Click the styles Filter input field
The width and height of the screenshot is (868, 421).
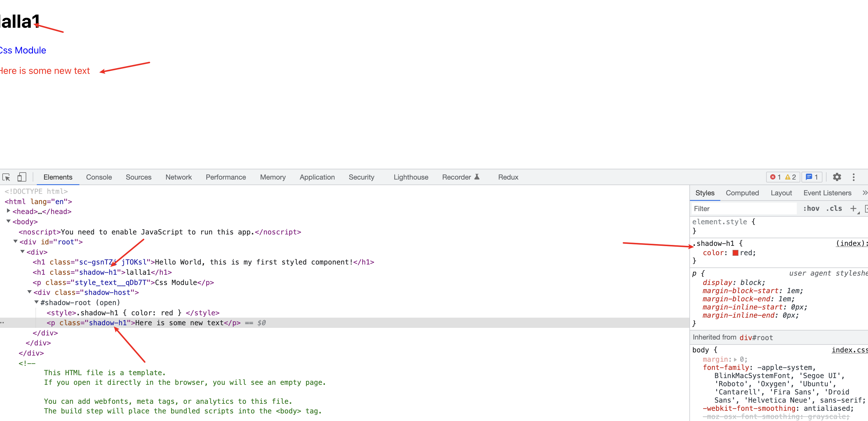click(744, 209)
